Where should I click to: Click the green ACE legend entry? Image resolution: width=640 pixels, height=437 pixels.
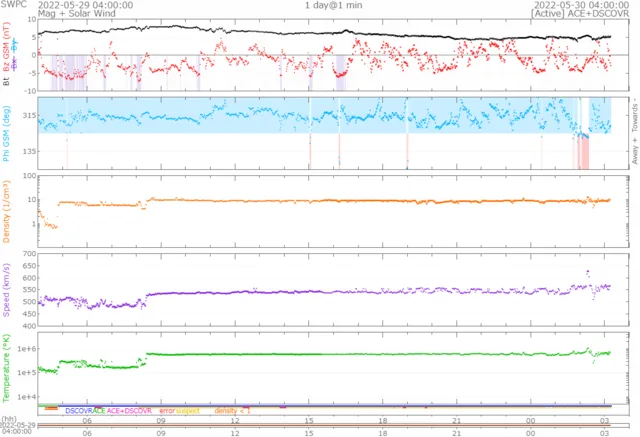[x=99, y=411]
